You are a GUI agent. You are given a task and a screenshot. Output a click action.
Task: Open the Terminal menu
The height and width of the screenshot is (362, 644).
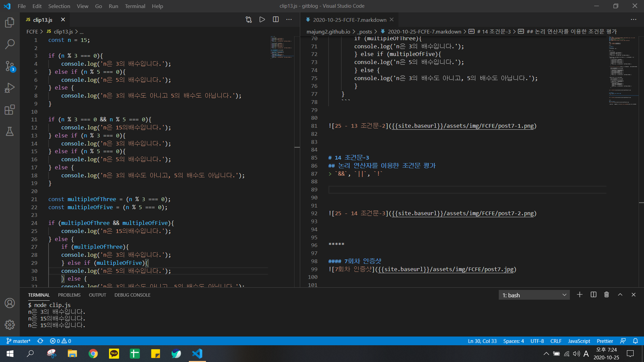pos(135,6)
